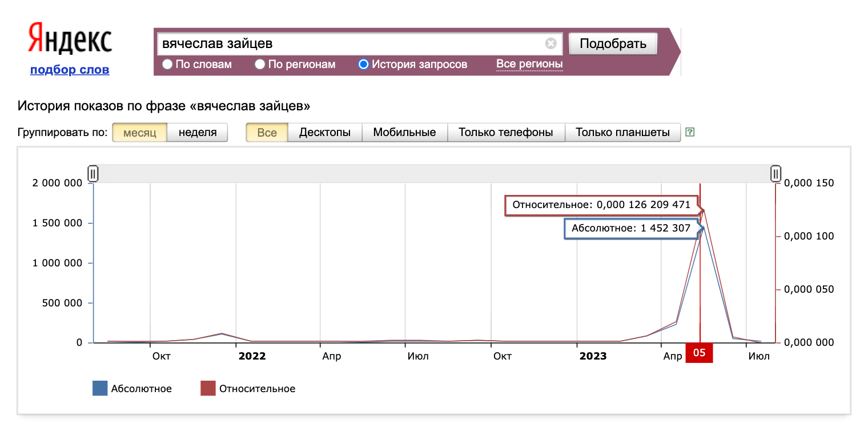Screen dimensions: 868x439
Task: Grab the left range slider handle
Action: click(93, 173)
